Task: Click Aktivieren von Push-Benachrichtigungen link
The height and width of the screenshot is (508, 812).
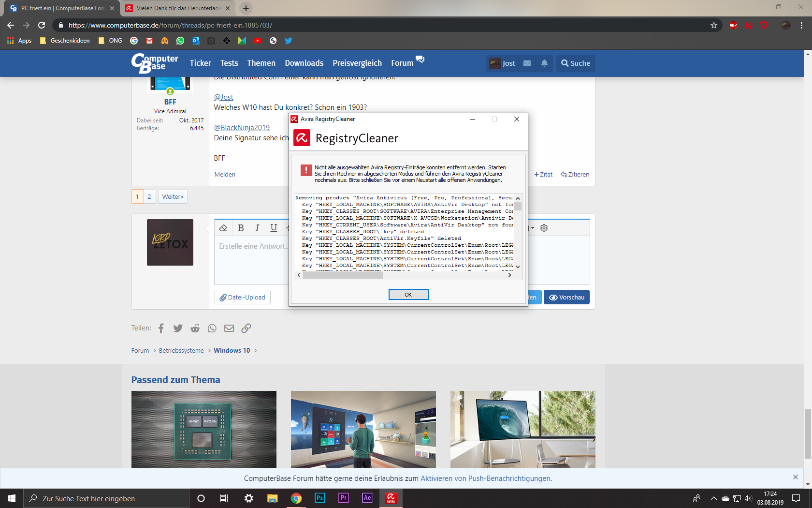Action: coord(485,478)
